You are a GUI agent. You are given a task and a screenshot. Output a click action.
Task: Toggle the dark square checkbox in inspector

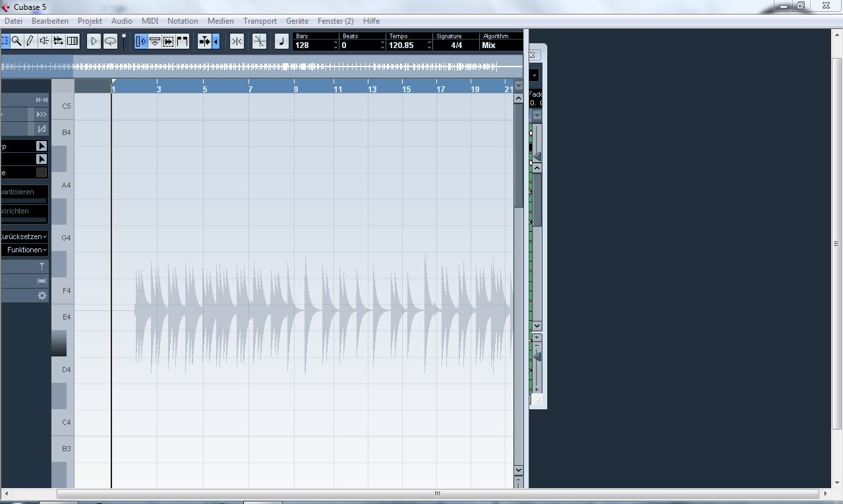pyautogui.click(x=42, y=172)
